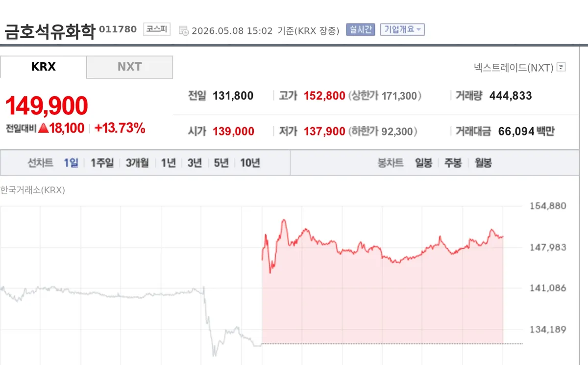Open the 월봉 monthly candlestick chart
Image resolution: width=588 pixels, height=365 pixels.
(483, 163)
